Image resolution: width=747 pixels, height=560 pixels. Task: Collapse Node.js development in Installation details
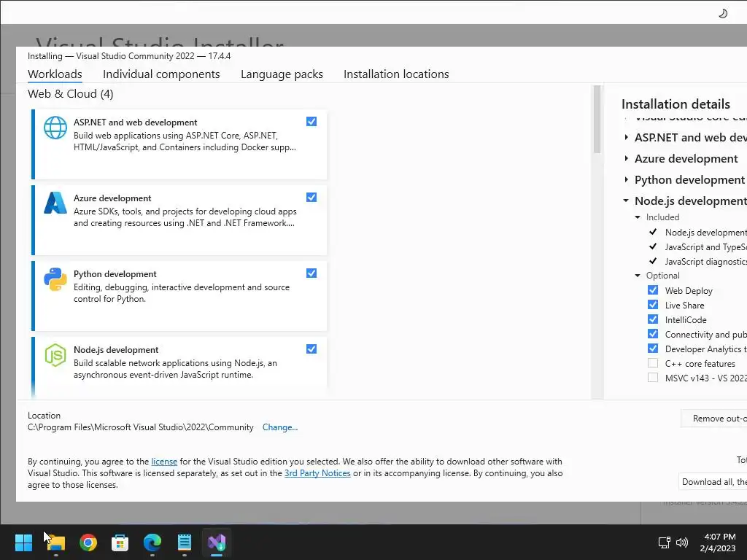[x=626, y=201]
